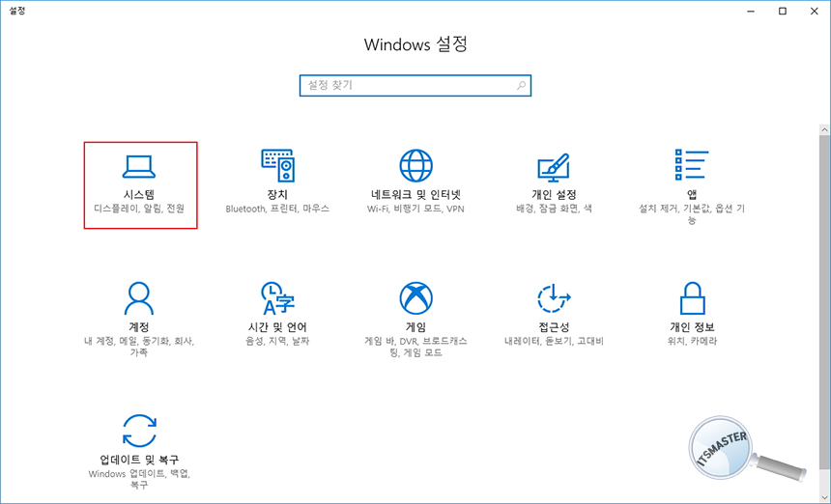Click the 게임 label text

[415, 327]
